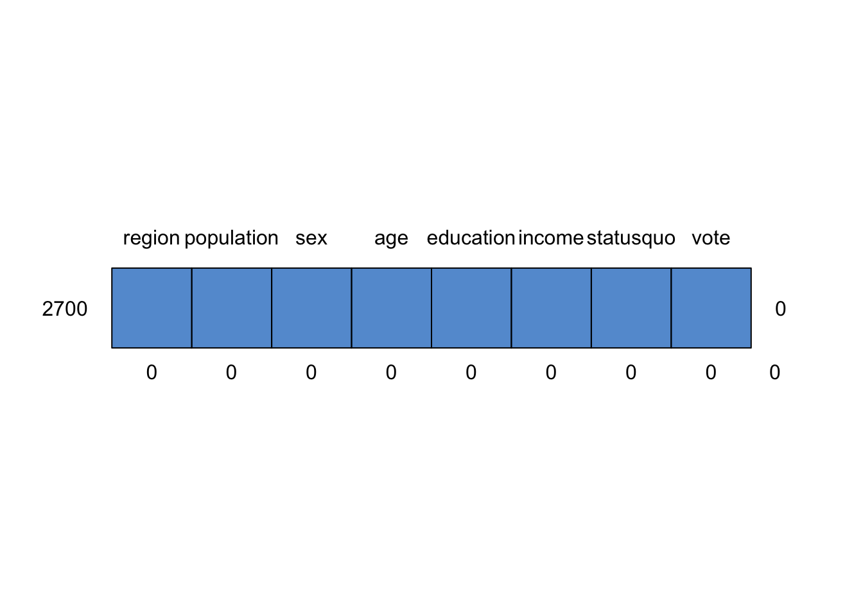Pick the blue cell below 'age'
This screenshot has width=863, height=616.
(x=391, y=308)
